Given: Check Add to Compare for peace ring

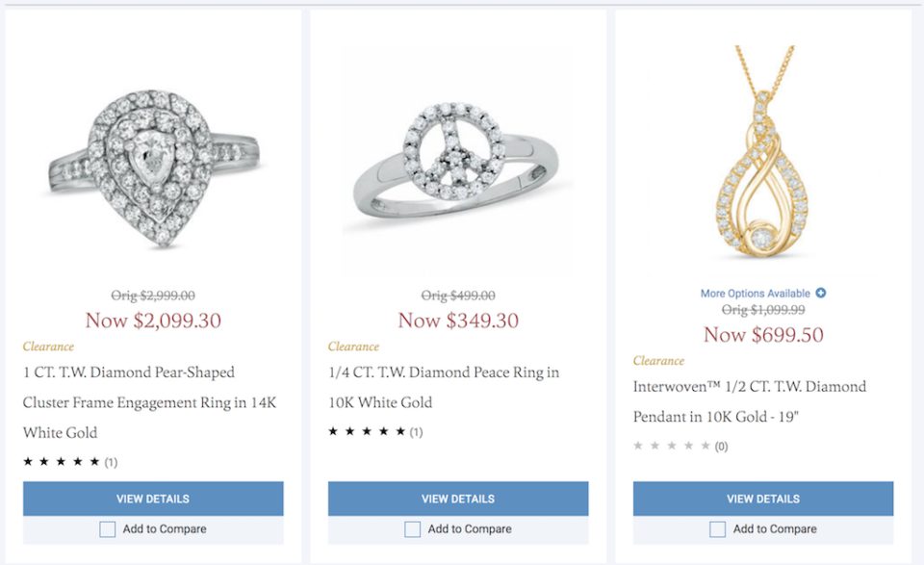Looking at the screenshot, I should (x=413, y=529).
